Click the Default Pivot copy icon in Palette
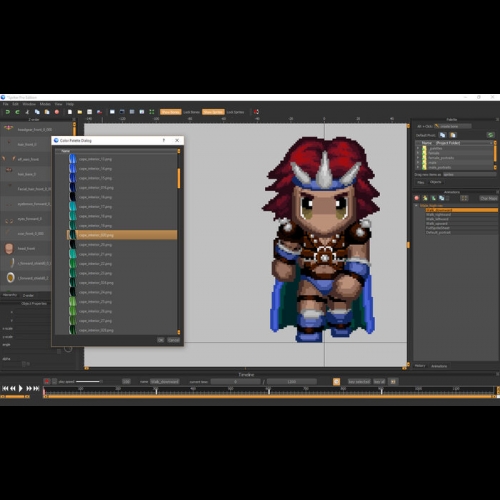Image resolution: width=500 pixels, height=500 pixels. tap(443, 135)
